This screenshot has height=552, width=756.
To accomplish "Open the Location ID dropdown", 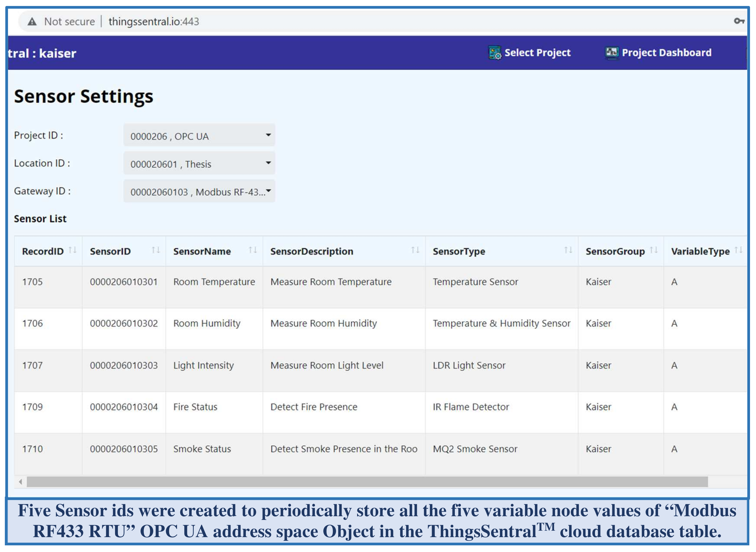I will (199, 163).
